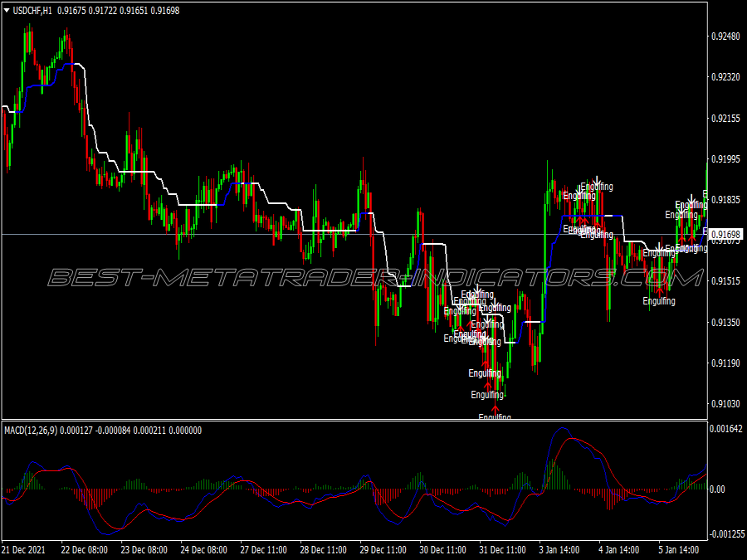The width and height of the screenshot is (747, 560).
Task: Click the -0.001255 MACD scale label
Action: 726,533
